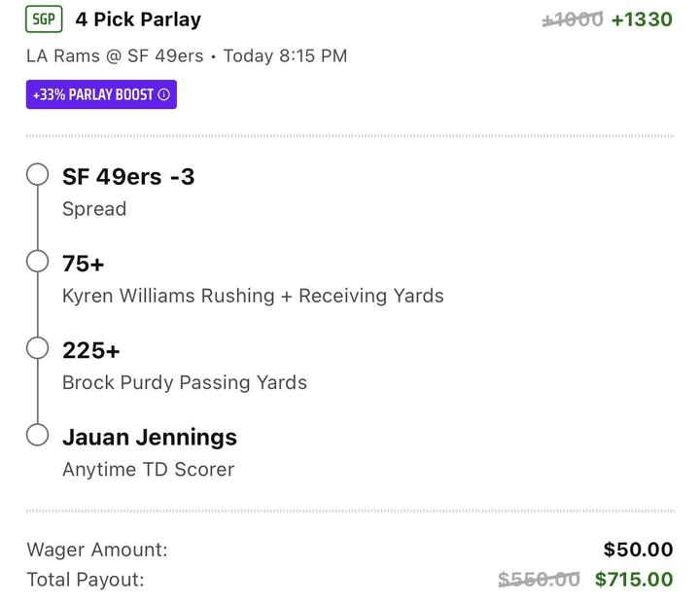Tap the info icon on Parlay Boost badge
Image resolution: width=700 pixels, height=604 pixels.
click(x=163, y=95)
